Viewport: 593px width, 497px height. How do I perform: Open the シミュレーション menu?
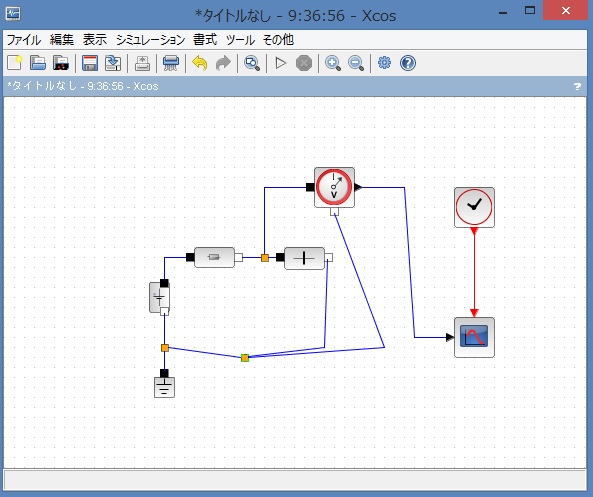click(x=150, y=40)
